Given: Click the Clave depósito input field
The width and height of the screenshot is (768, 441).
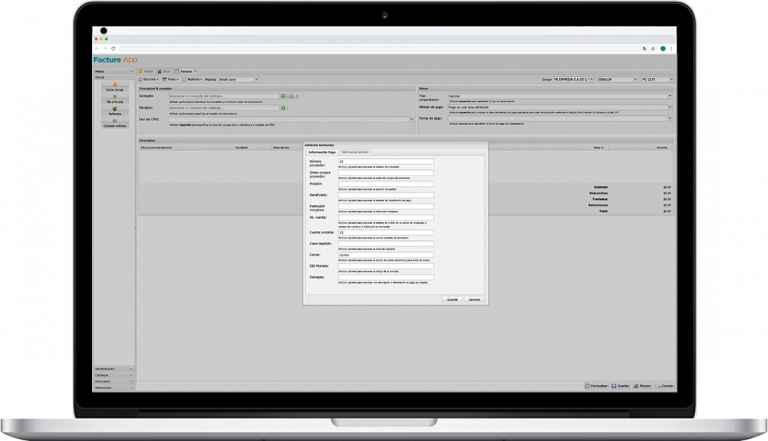Looking at the screenshot, I should (386, 243).
